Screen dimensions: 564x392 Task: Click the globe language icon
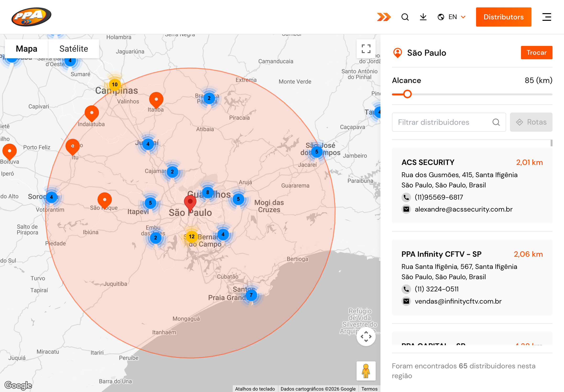[441, 17]
